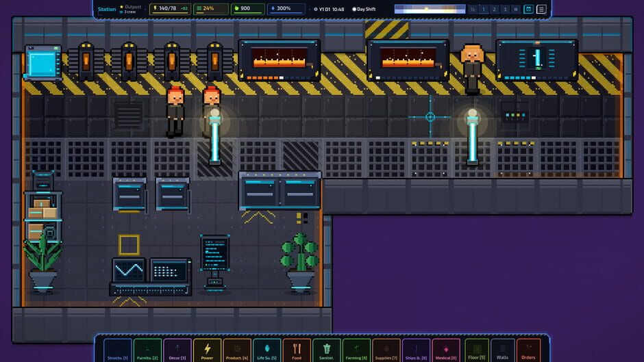This screenshot has width=644, height=362.
Task: Set game speed to 2
Action: [x=494, y=9]
